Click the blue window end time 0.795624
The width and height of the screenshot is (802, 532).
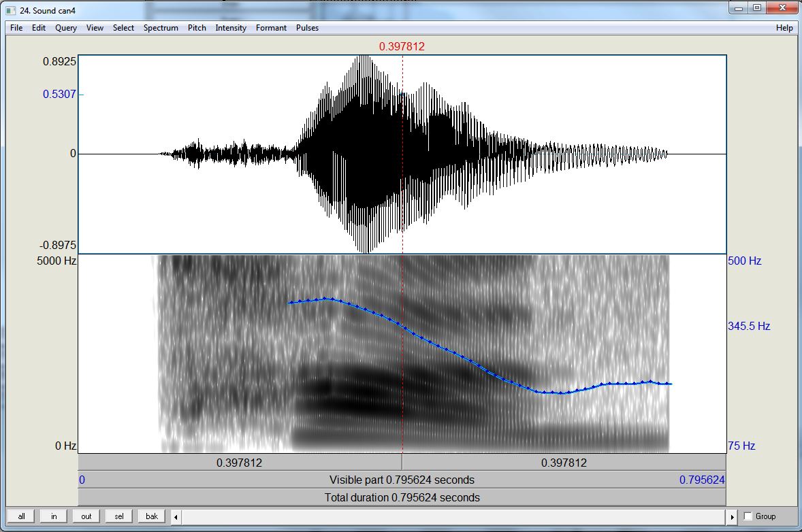[x=702, y=480]
